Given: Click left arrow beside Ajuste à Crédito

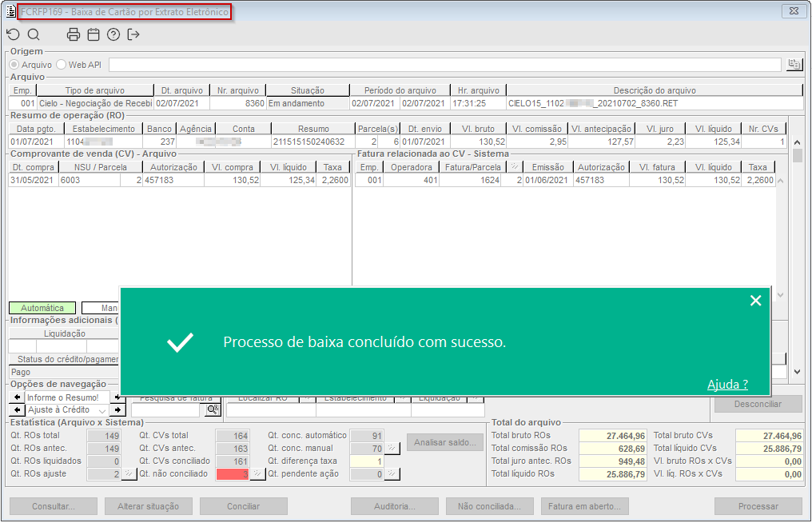Looking at the screenshot, I should tap(17, 410).
